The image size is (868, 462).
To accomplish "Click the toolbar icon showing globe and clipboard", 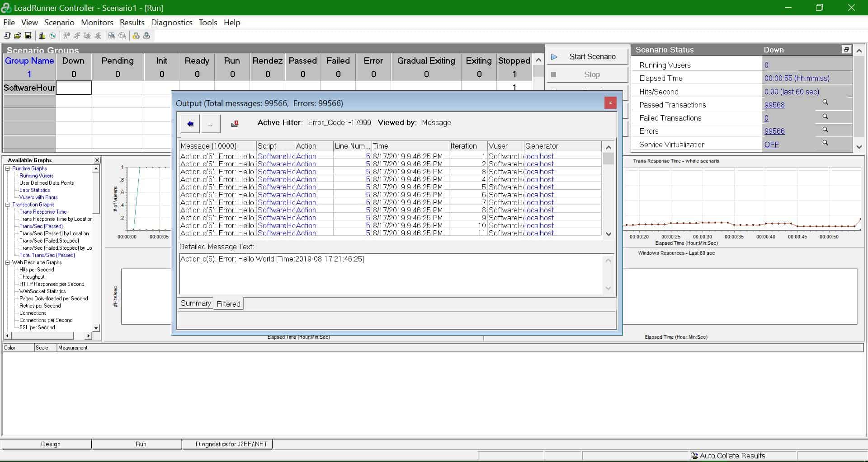I will point(122,36).
